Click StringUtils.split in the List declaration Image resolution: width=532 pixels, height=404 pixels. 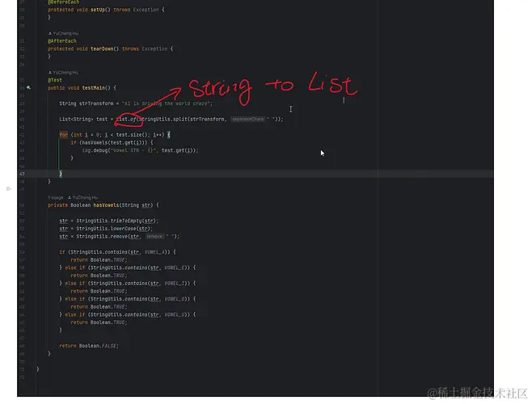pos(162,119)
